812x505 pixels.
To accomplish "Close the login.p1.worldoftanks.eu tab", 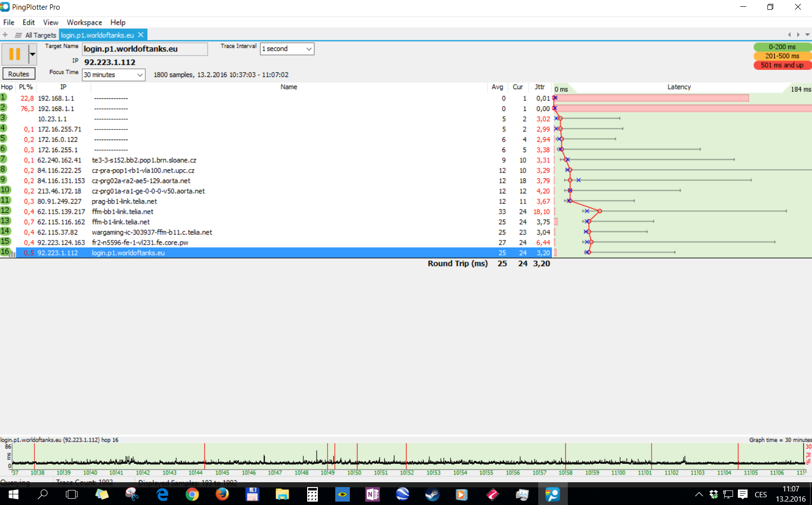I will point(141,35).
